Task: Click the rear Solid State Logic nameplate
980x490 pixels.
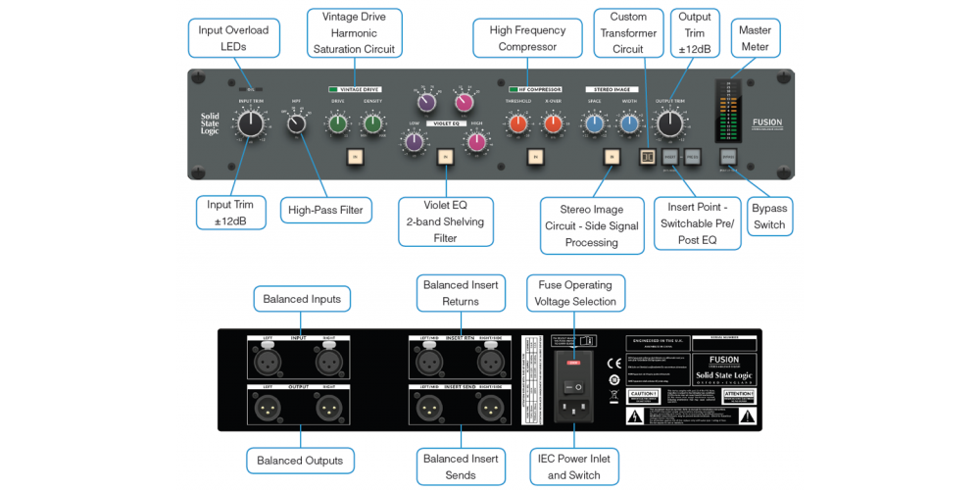Action: point(725,376)
